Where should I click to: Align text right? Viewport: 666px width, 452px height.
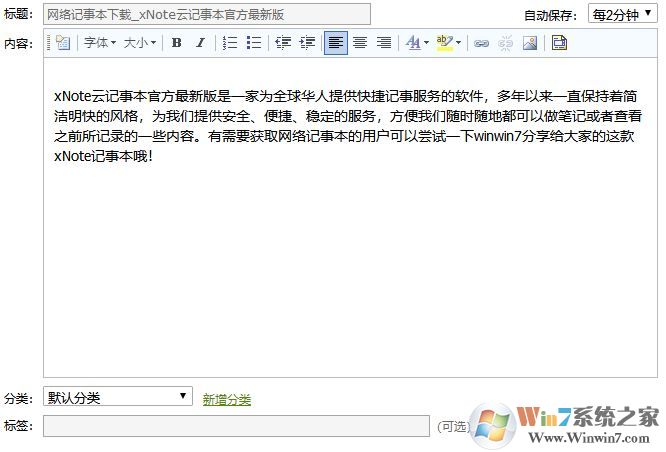tap(384, 42)
